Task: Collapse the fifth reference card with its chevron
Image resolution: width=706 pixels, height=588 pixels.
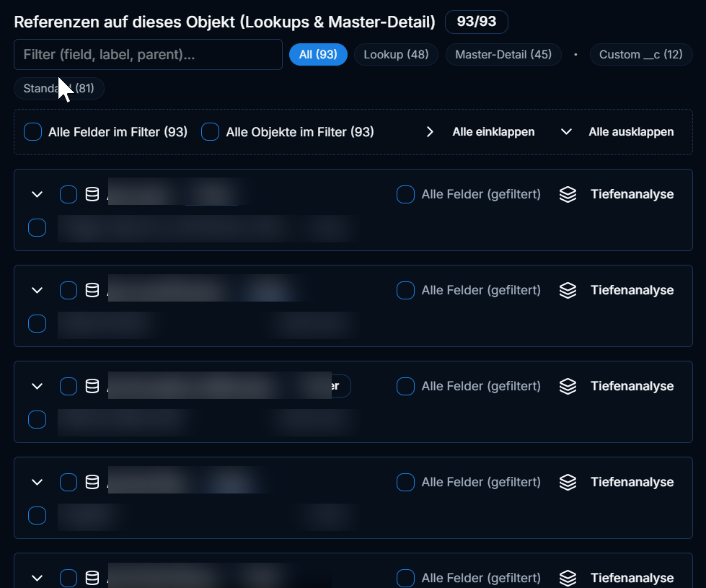Action: click(x=37, y=578)
